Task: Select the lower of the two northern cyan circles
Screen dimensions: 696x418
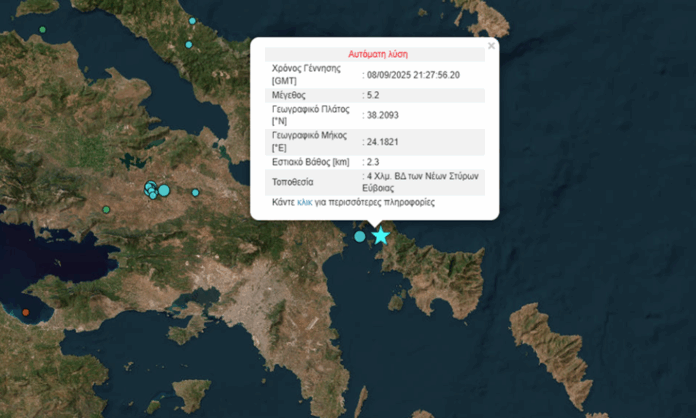Action: 188,44
